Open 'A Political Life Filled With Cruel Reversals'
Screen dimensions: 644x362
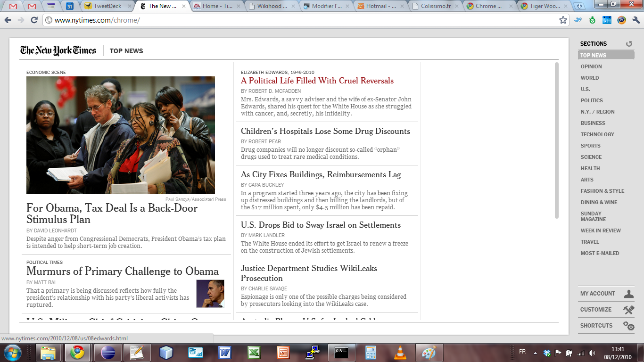[317, 81]
